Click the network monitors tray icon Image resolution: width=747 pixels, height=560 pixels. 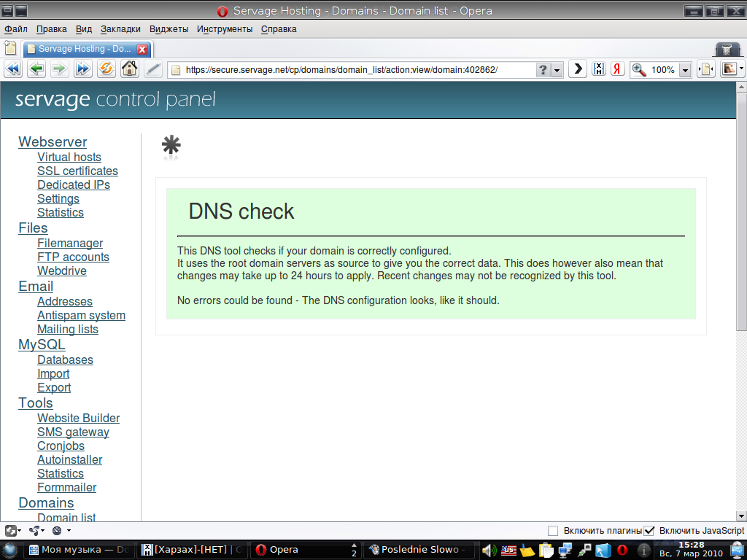tap(565, 551)
